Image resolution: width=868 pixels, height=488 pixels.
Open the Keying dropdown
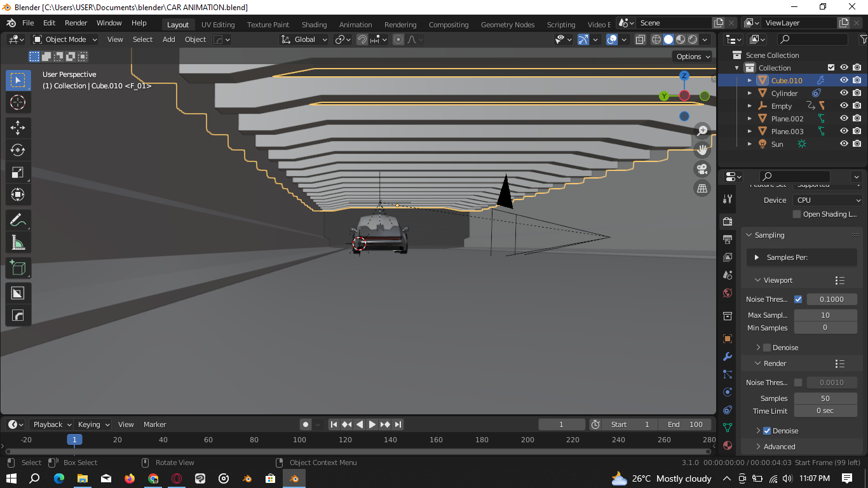[x=93, y=424]
